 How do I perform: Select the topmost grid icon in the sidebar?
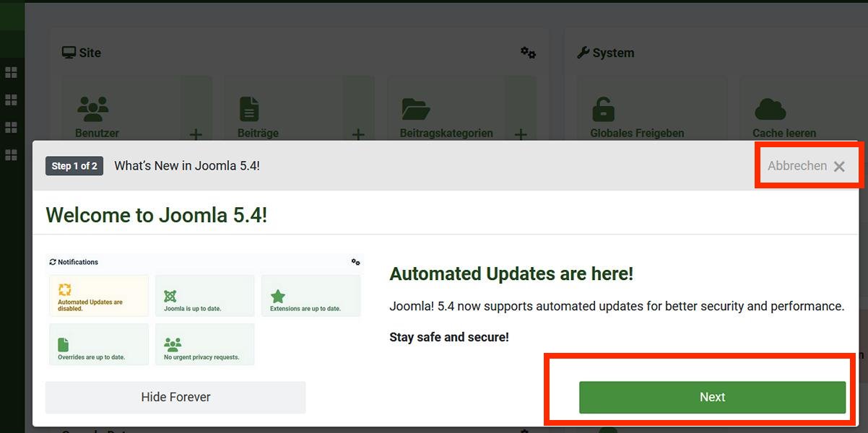pyautogui.click(x=11, y=72)
